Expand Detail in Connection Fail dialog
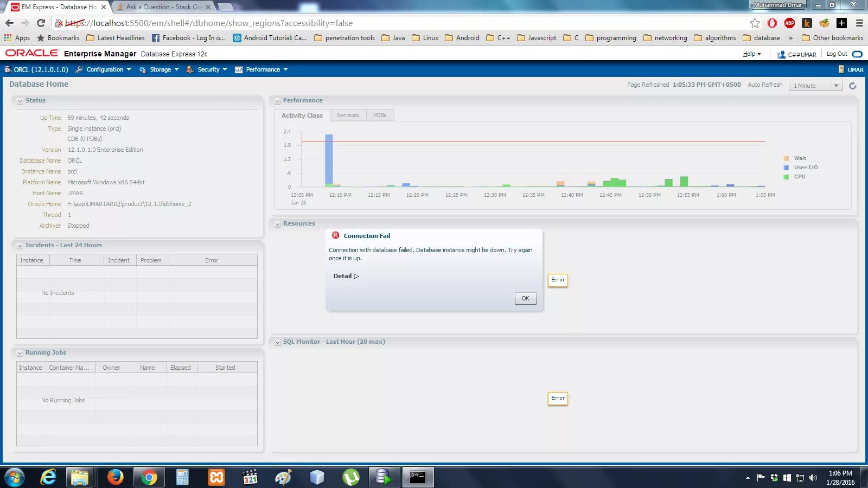 346,276
